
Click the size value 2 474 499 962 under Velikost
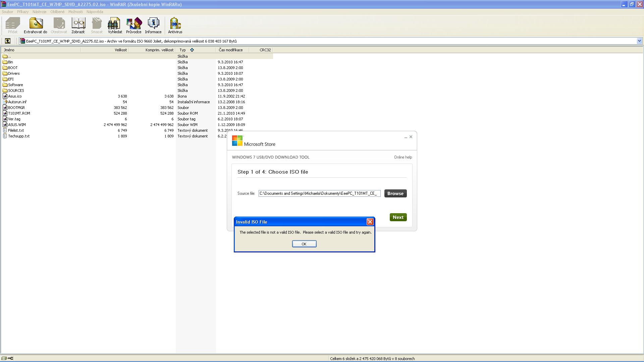click(115, 125)
